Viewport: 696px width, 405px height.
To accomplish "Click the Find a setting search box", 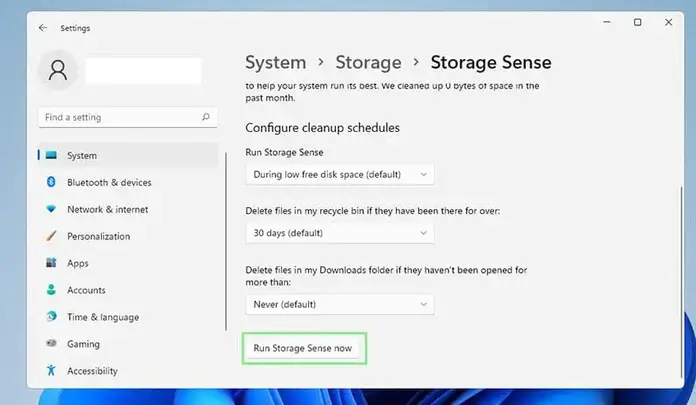I will coord(128,117).
